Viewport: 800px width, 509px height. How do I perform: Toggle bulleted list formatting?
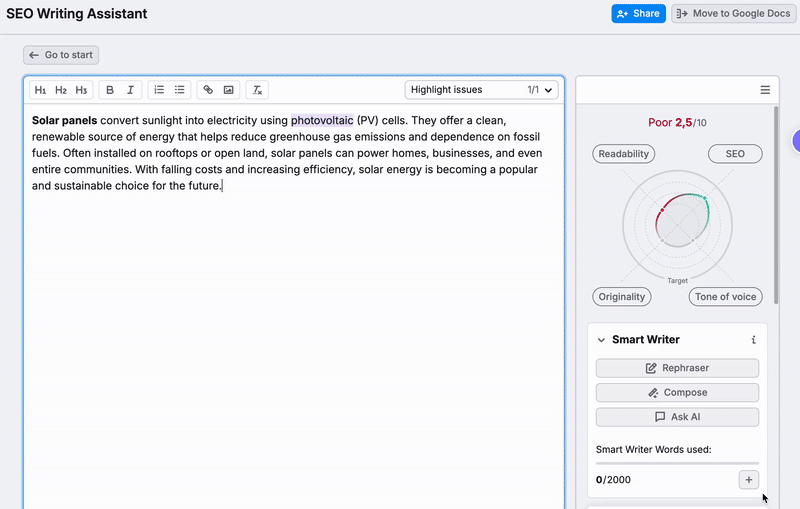click(180, 90)
